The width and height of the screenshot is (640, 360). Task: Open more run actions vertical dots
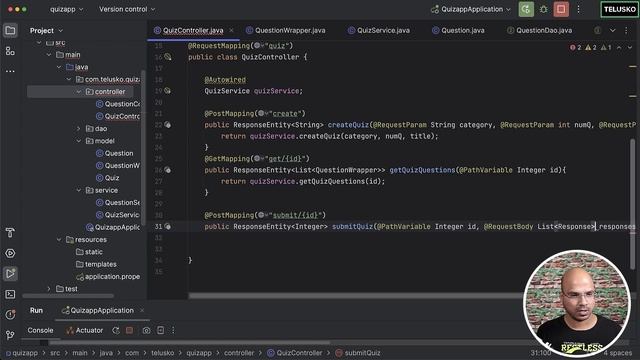[578, 9]
